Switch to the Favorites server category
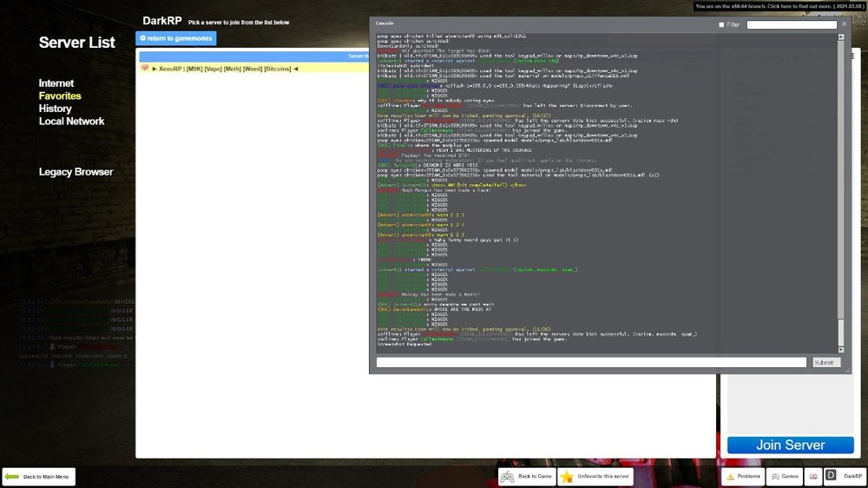Image resolution: width=868 pixels, height=488 pixels. pyautogui.click(x=60, y=96)
